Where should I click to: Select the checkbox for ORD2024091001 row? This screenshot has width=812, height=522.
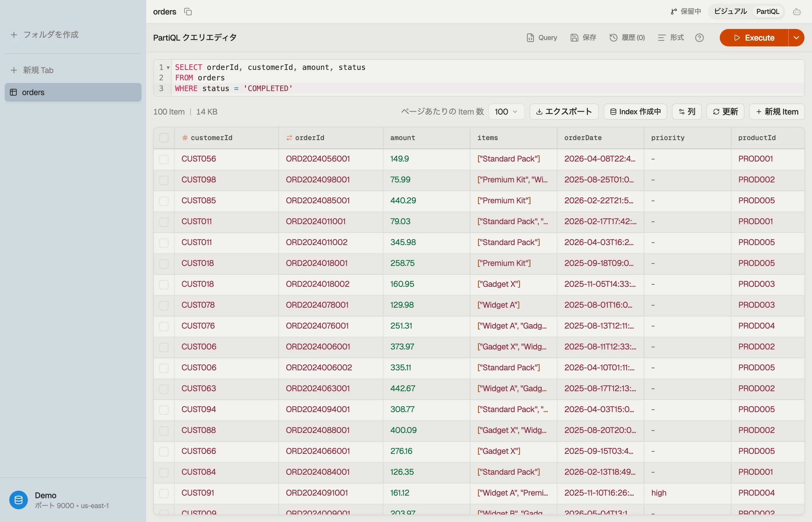tap(164, 493)
